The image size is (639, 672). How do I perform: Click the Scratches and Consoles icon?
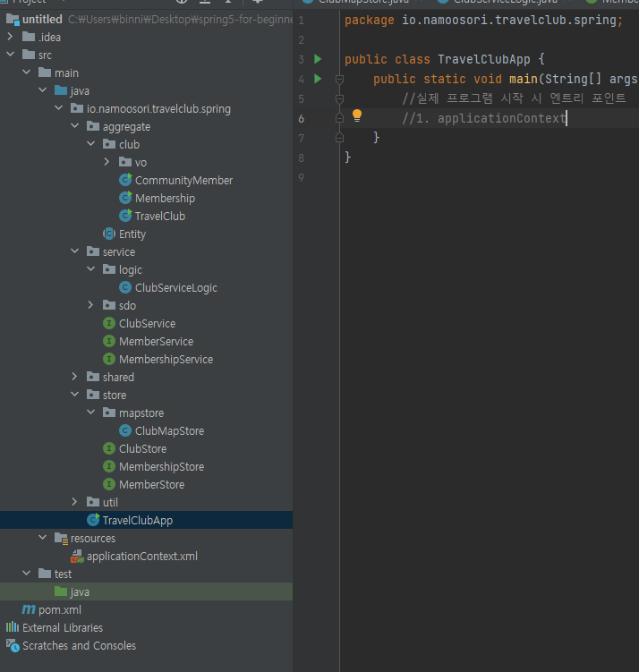13,645
